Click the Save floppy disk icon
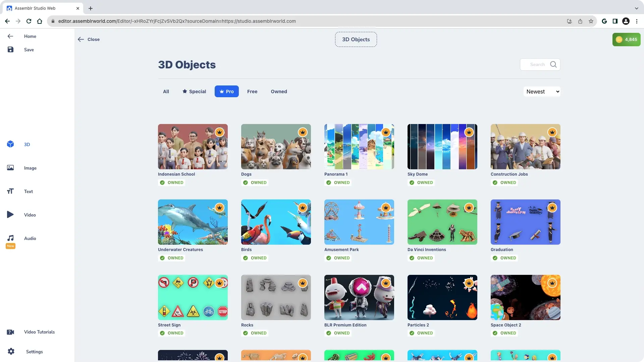The height and width of the screenshot is (362, 644). (10, 50)
